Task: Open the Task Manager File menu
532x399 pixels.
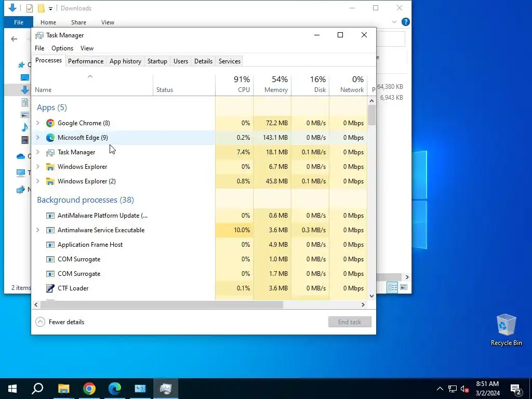Action: point(39,48)
